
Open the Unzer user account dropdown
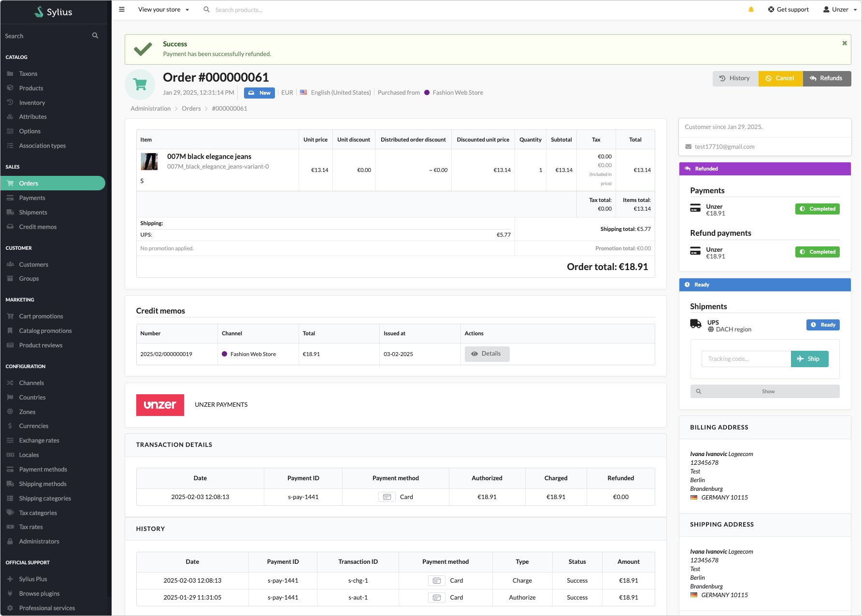(840, 10)
